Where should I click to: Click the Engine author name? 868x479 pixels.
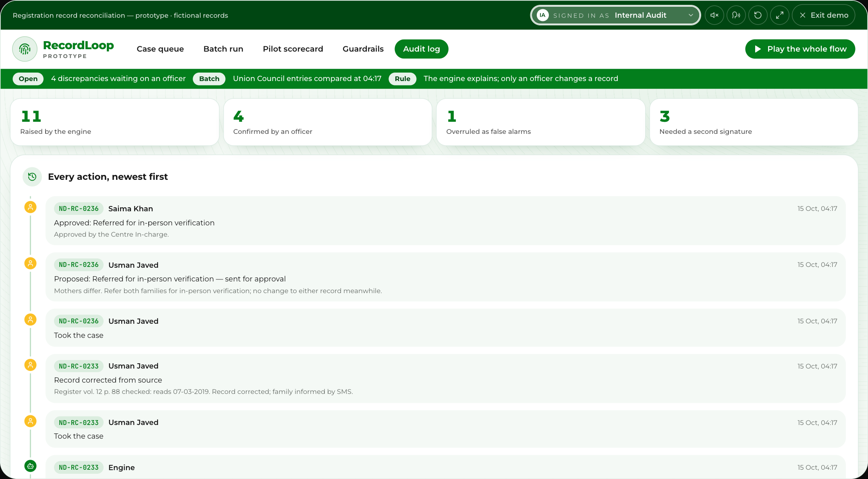(x=122, y=468)
